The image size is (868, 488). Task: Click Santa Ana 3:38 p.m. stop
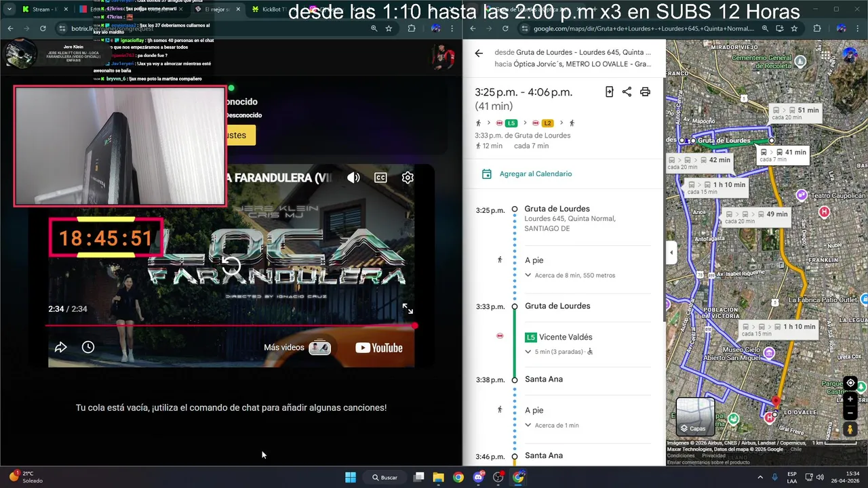pyautogui.click(x=544, y=380)
